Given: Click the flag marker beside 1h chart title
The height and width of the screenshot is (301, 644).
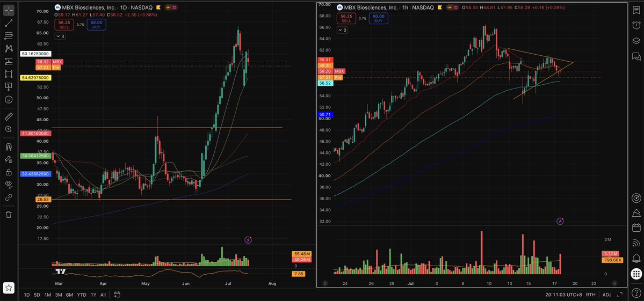Looking at the screenshot, I should [440, 8].
